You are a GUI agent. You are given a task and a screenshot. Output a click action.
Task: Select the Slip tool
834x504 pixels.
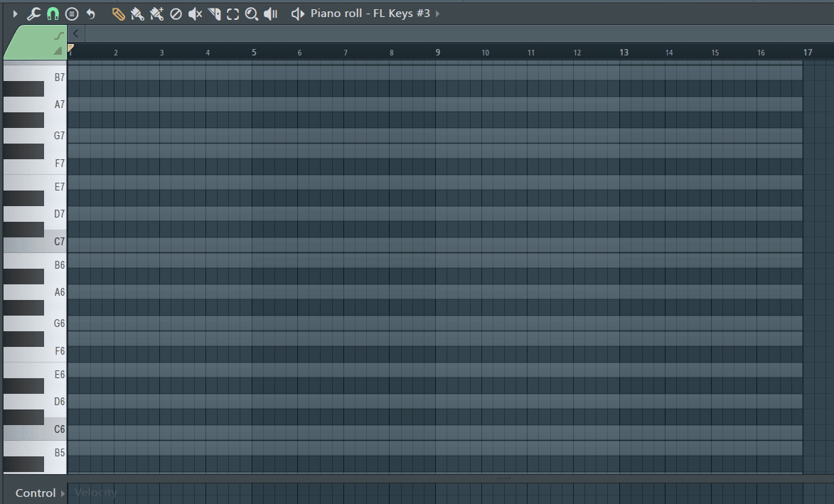[x=213, y=13]
